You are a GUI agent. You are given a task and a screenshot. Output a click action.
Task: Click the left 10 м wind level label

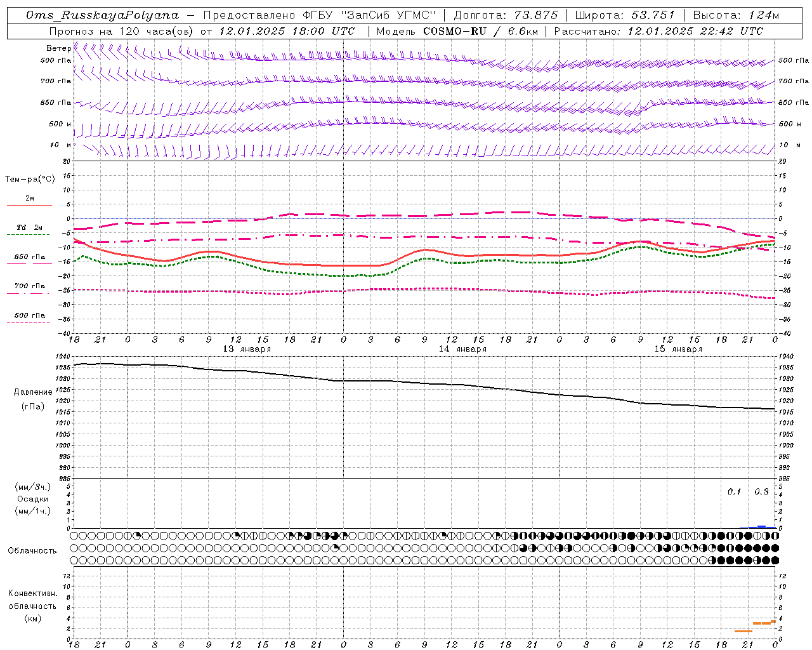(x=60, y=145)
